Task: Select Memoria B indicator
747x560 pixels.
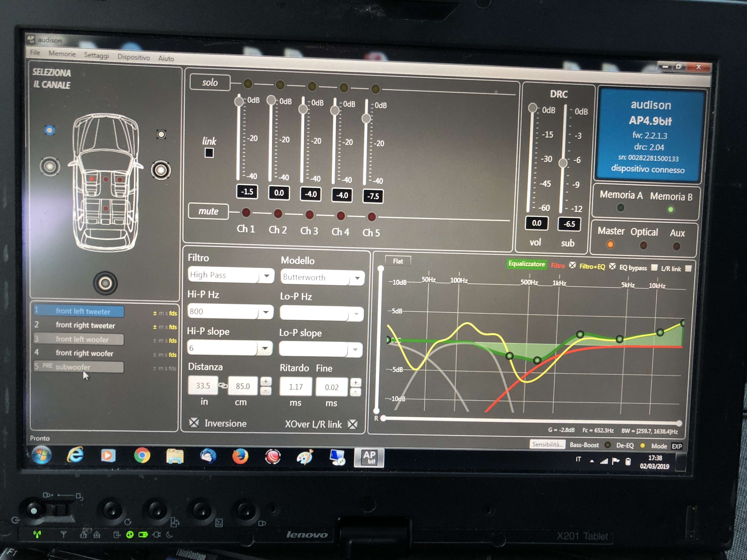Action: point(670,210)
